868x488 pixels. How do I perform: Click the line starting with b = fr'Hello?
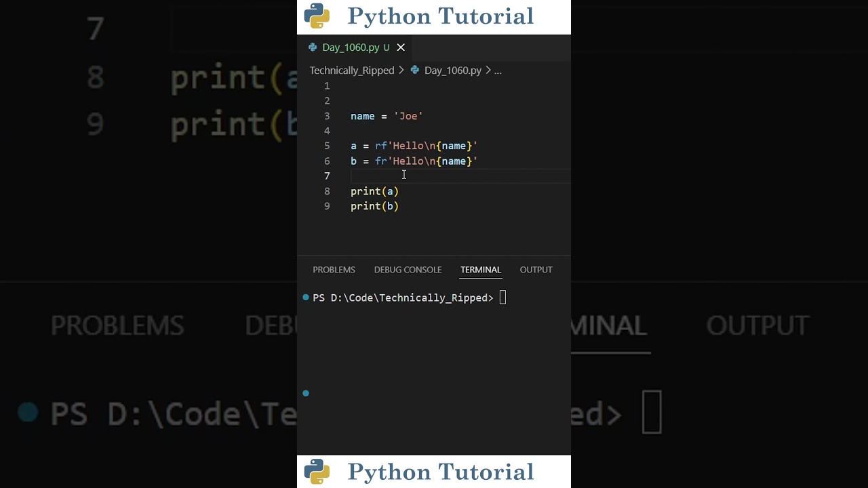(414, 161)
